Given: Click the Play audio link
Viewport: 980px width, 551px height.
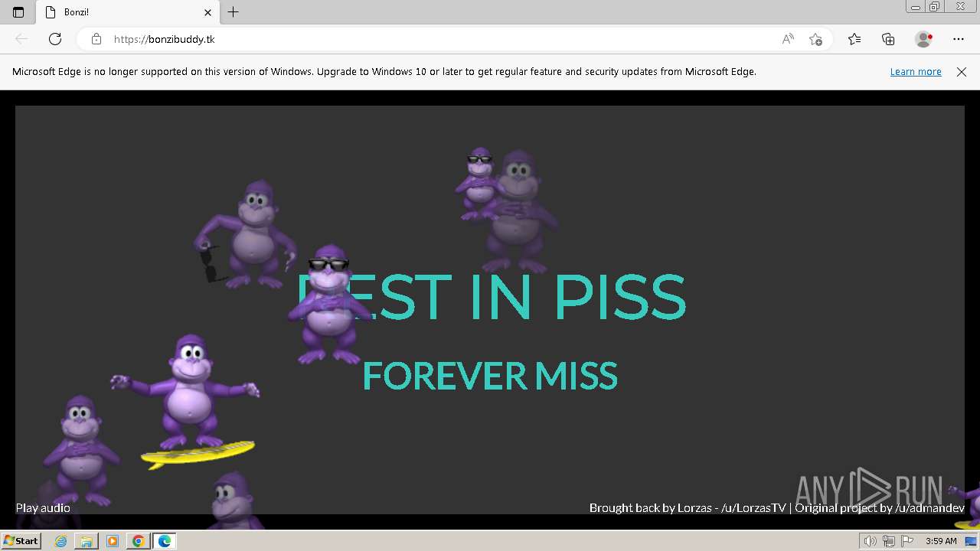Looking at the screenshot, I should pos(43,508).
